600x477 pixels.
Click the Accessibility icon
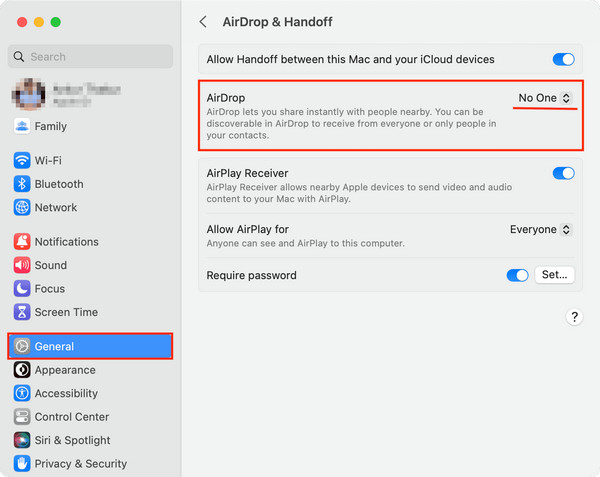click(22, 393)
